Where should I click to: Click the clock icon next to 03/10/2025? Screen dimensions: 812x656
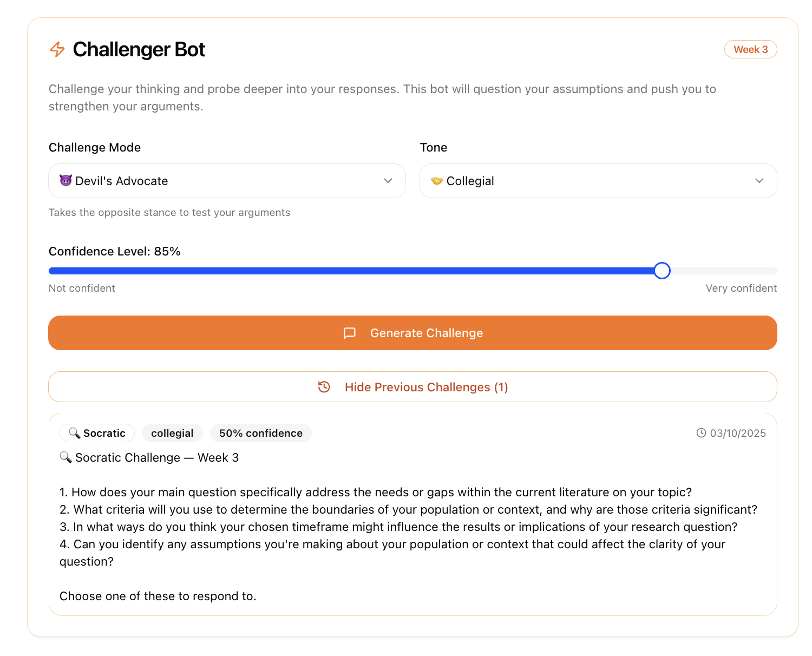(x=701, y=433)
